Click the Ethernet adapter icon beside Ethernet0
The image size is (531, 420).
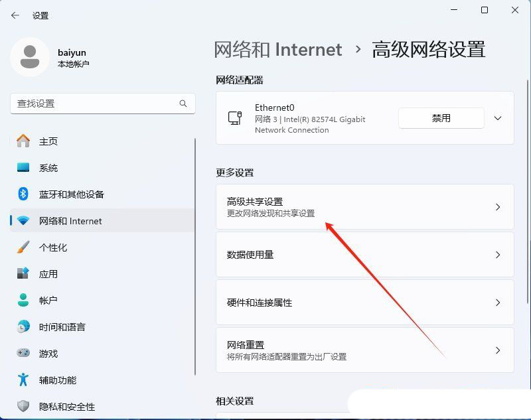coord(234,118)
